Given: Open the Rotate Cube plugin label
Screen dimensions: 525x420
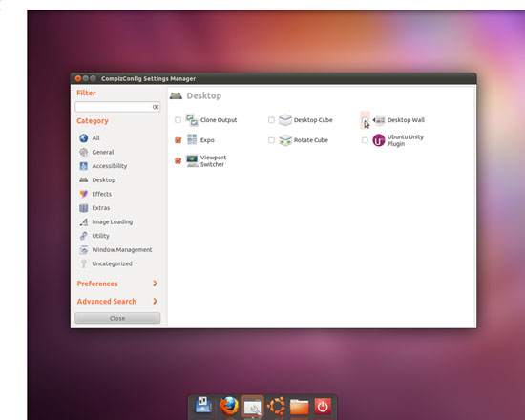Looking at the screenshot, I should 311,140.
